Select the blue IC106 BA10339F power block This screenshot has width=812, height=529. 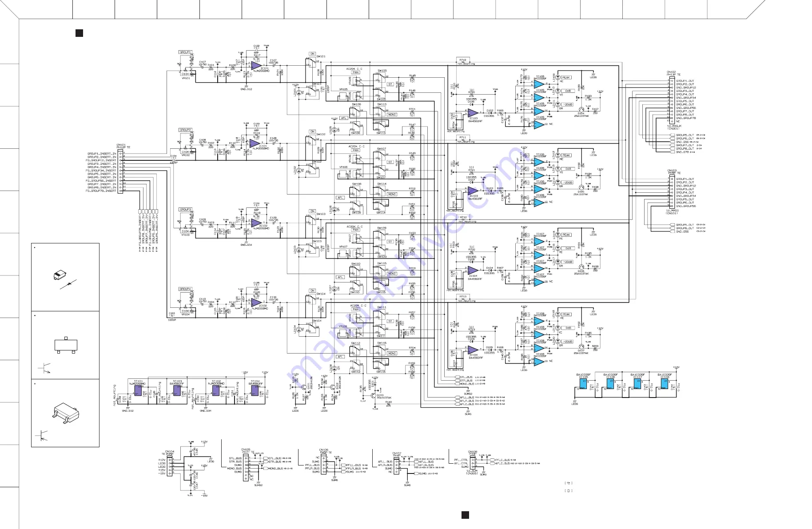click(x=610, y=383)
